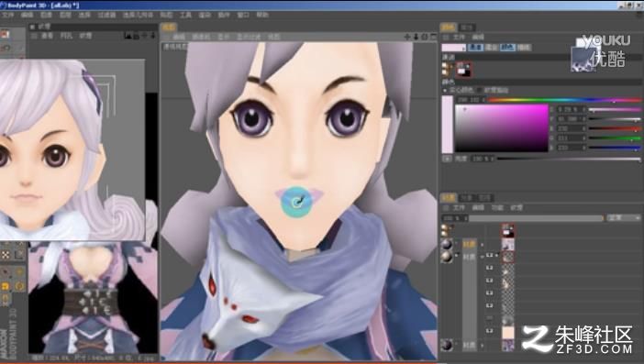Screen dimensions: 644x364
Task: Adjust the blue B channel slider
Action: pyautogui.click(x=615, y=148)
